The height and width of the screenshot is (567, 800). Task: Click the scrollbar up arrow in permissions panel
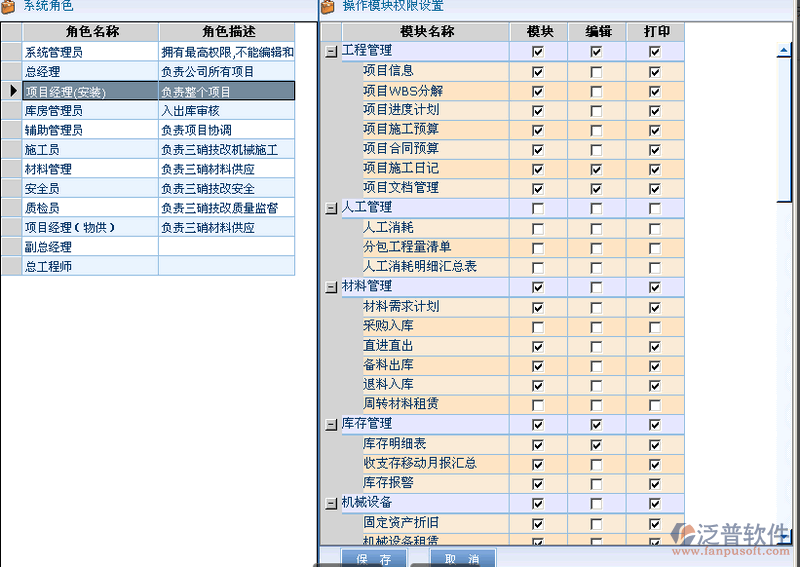point(784,51)
